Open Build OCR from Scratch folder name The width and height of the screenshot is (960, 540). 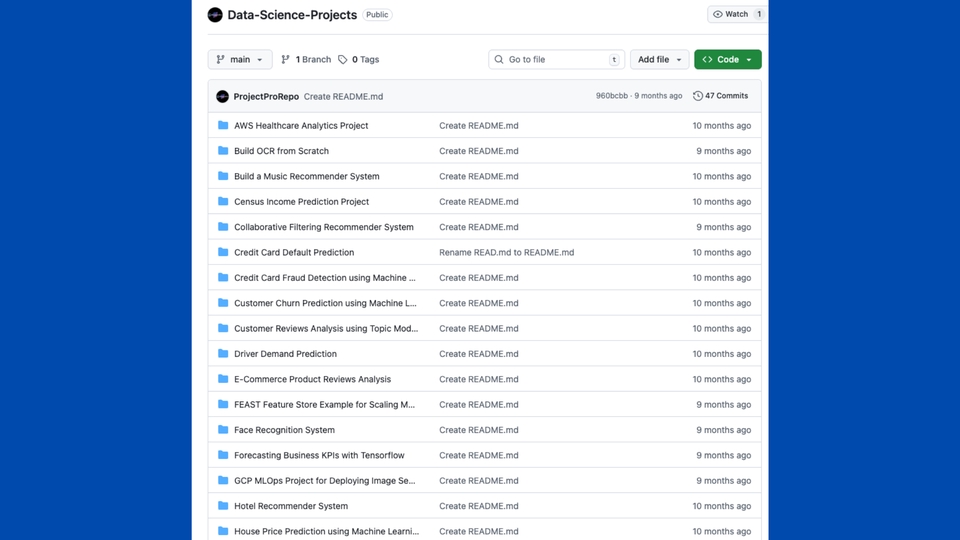pos(282,151)
